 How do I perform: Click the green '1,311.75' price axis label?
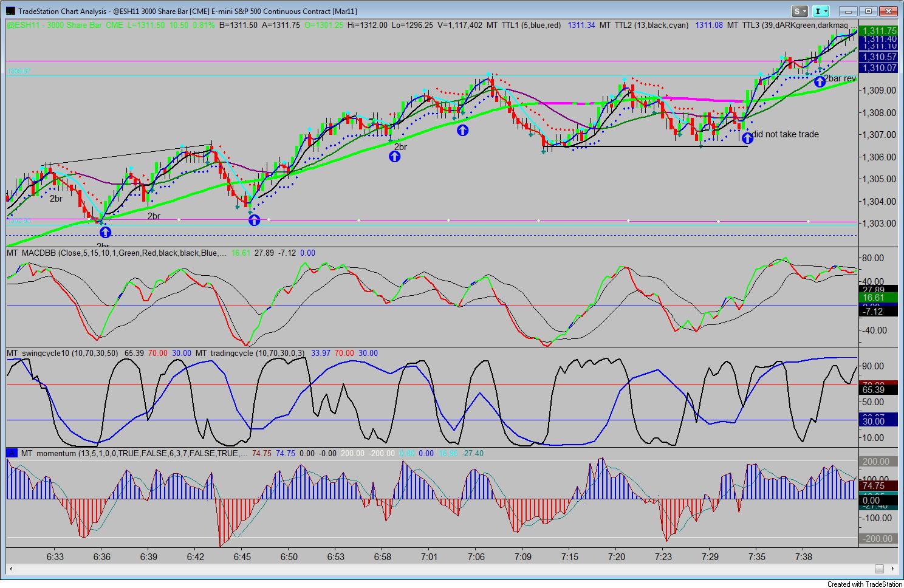tap(879, 31)
